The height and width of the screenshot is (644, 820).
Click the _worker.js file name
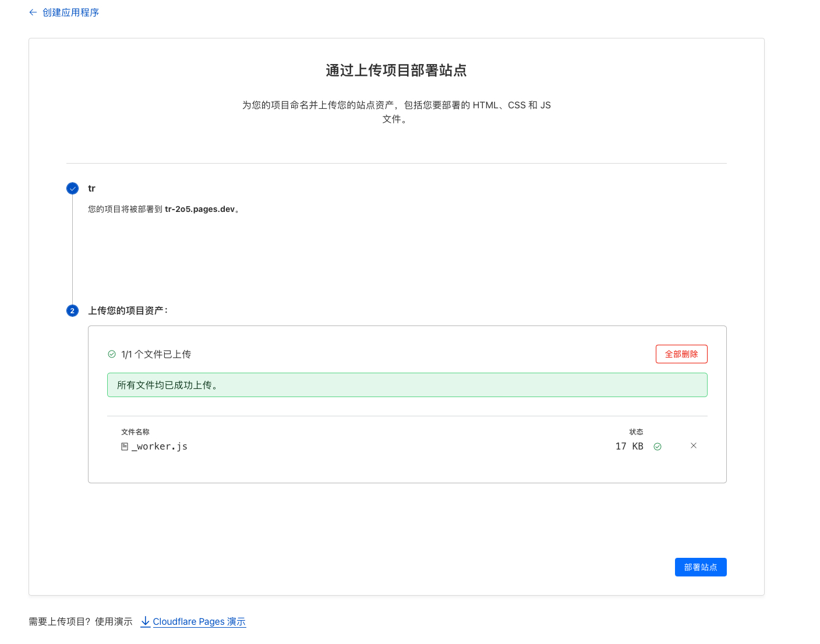[160, 447]
